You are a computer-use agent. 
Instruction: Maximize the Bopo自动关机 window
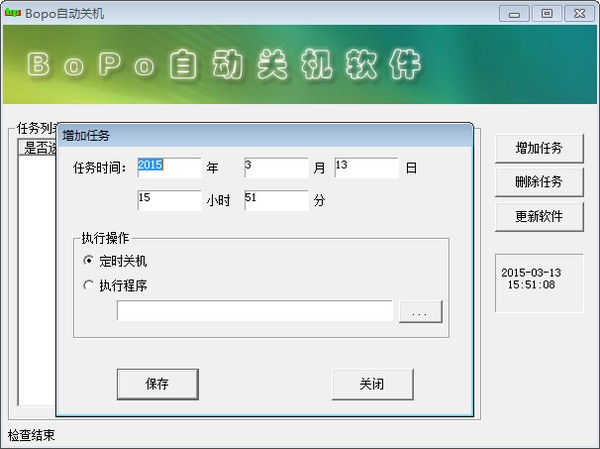click(x=547, y=14)
